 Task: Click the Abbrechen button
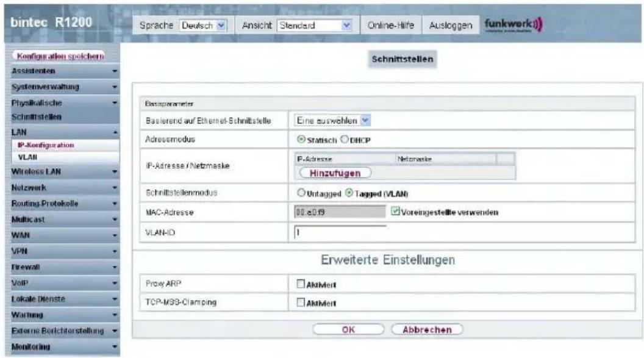tap(427, 329)
